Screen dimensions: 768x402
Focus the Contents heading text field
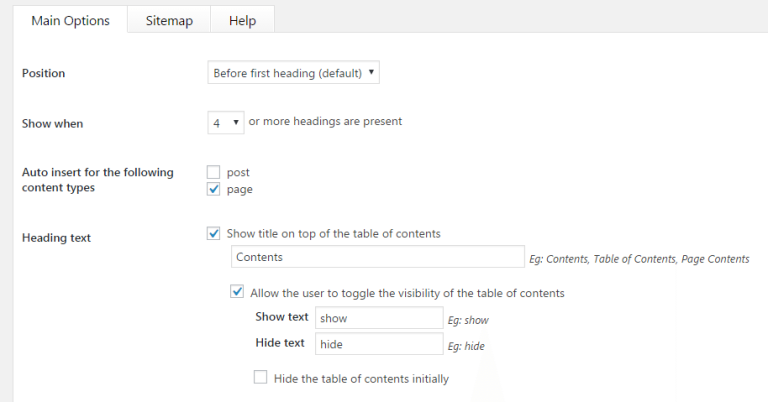[378, 257]
